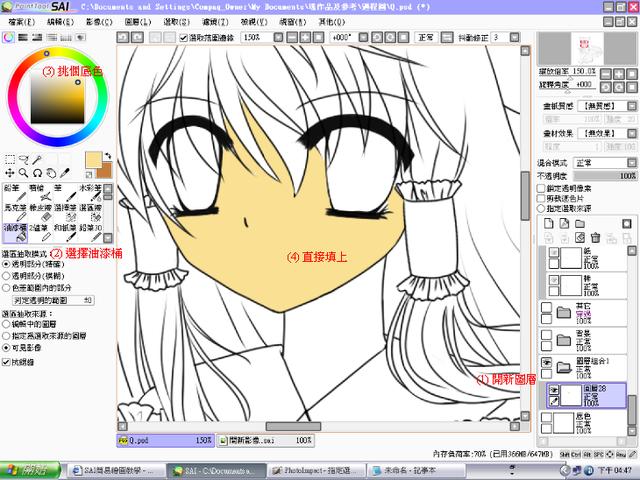This screenshot has height=480, width=640.
Task: Zoom out with navigator minus button
Action: coord(606,74)
